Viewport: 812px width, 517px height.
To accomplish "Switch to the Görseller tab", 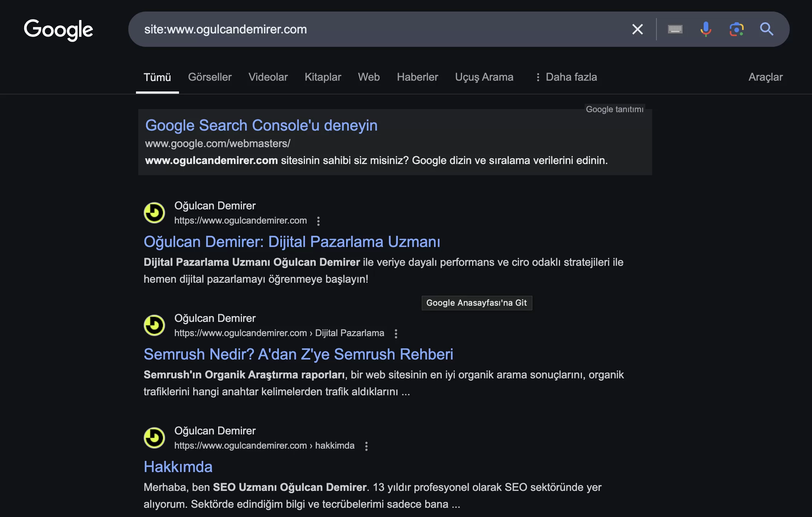I will [210, 77].
